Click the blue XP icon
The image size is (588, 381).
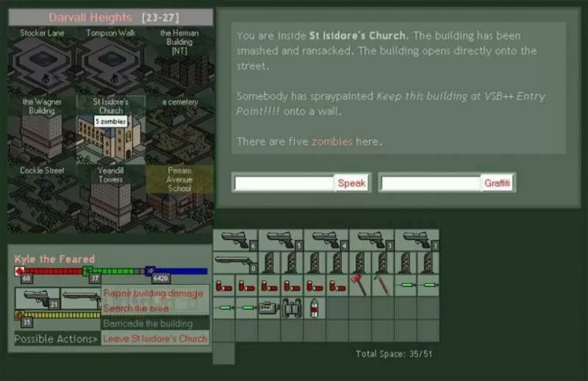click(x=150, y=270)
